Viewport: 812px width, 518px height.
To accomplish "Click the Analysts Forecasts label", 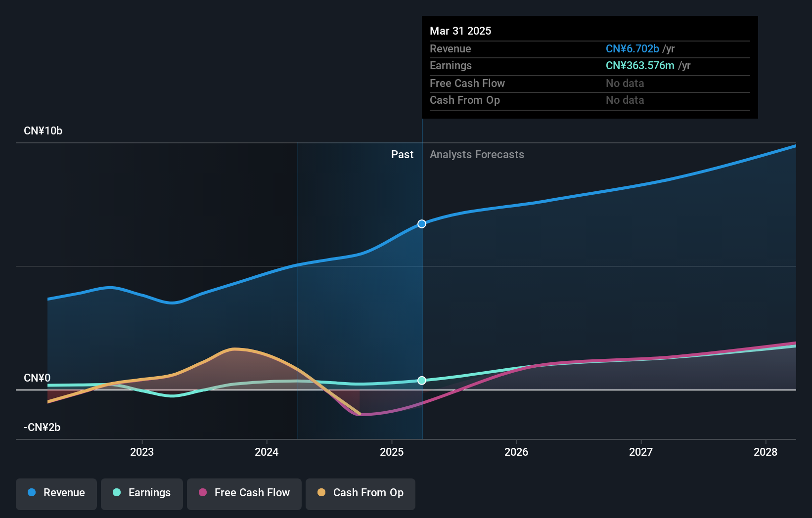I will point(477,155).
